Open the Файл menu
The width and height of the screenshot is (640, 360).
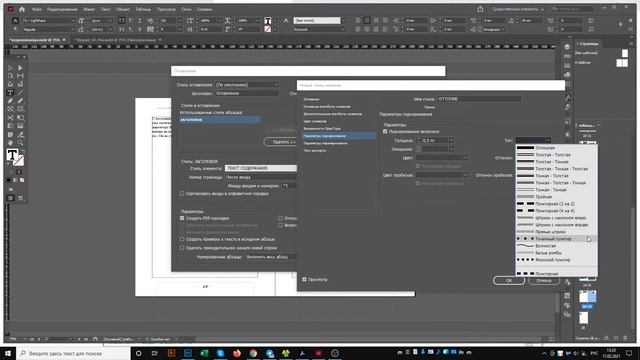point(37,9)
